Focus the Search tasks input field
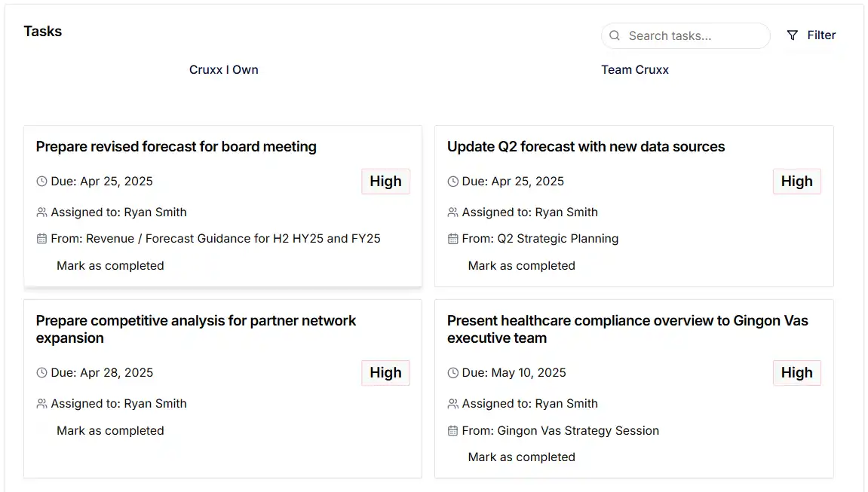The height and width of the screenshot is (492, 868). 694,35
